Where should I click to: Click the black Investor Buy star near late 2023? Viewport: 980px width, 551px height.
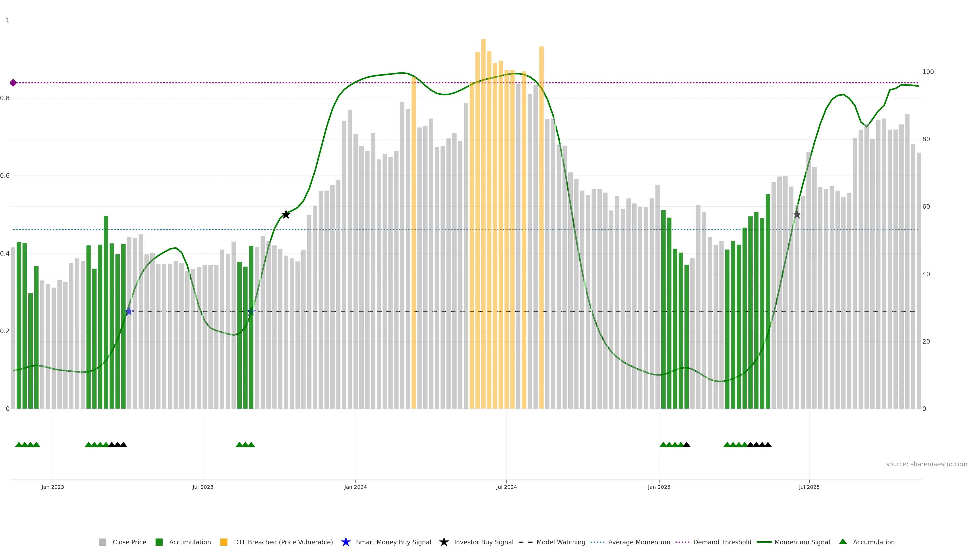(x=286, y=215)
